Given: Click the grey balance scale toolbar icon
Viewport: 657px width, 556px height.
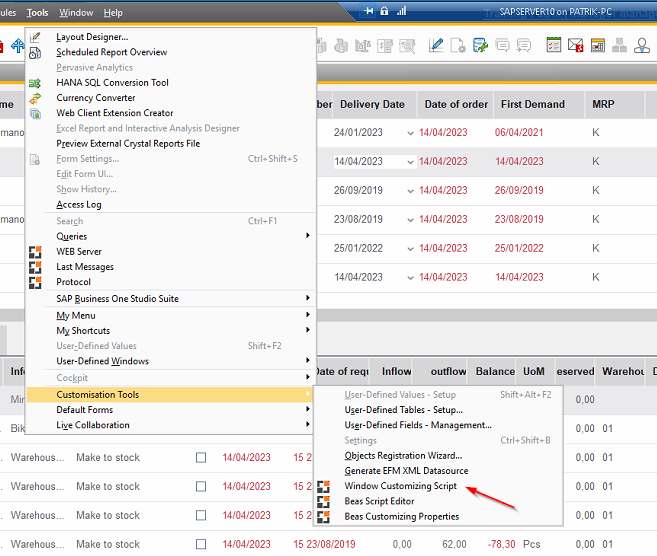Looking at the screenshot, I should coord(363,45).
